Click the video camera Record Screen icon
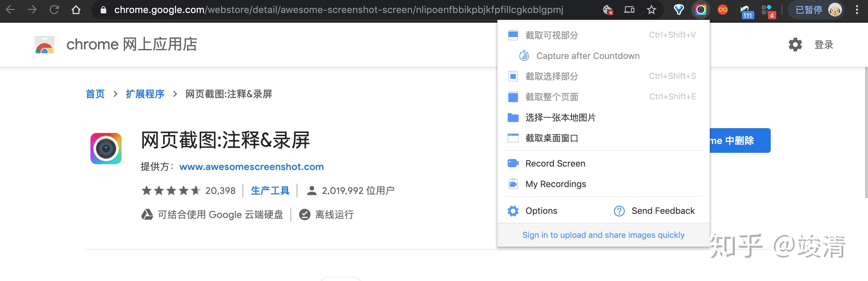 coord(513,163)
